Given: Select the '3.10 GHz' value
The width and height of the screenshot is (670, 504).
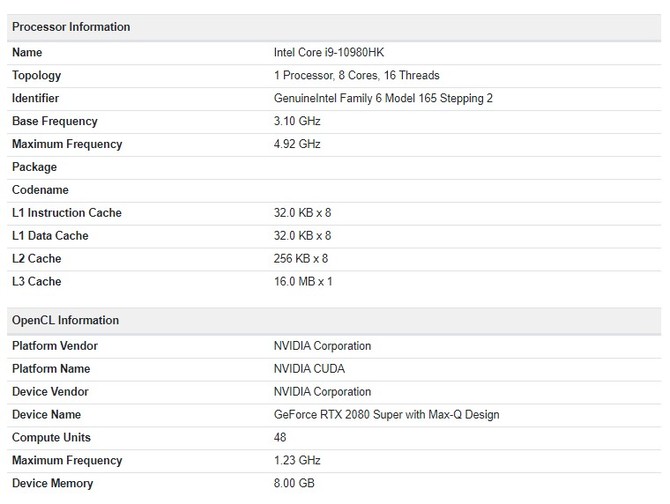Looking at the screenshot, I should point(297,121).
